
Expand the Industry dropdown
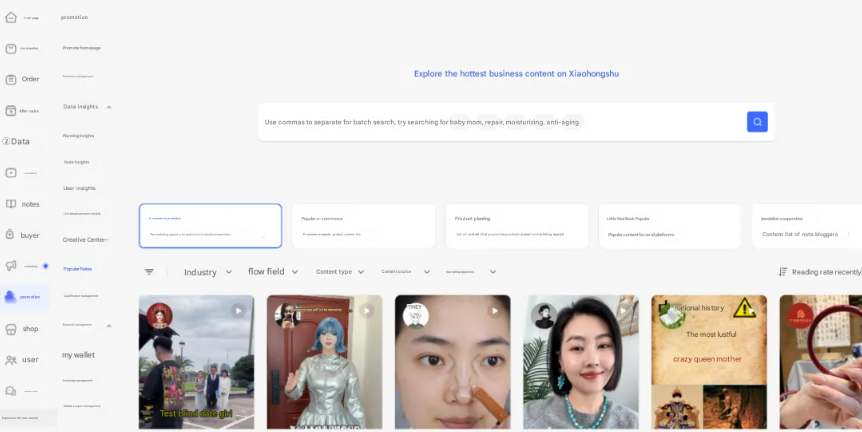tap(208, 272)
